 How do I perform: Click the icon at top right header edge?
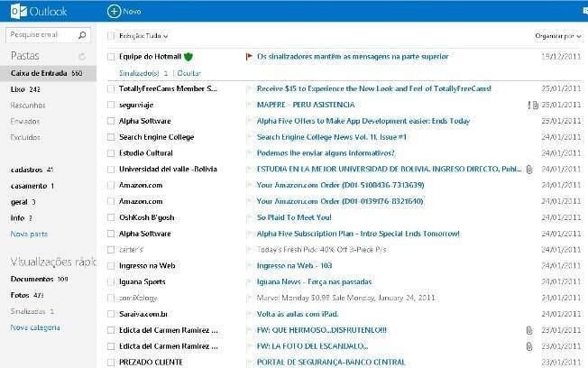(585, 11)
